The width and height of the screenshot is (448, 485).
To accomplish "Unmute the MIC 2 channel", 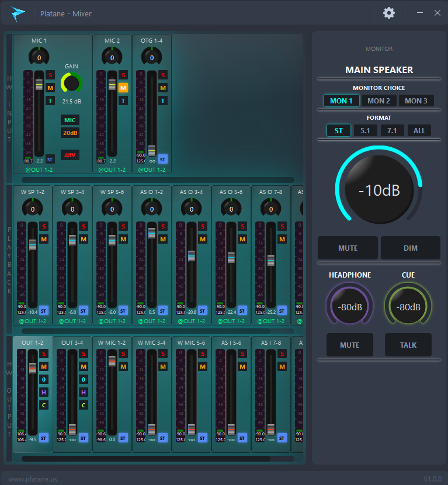I will click(x=123, y=88).
